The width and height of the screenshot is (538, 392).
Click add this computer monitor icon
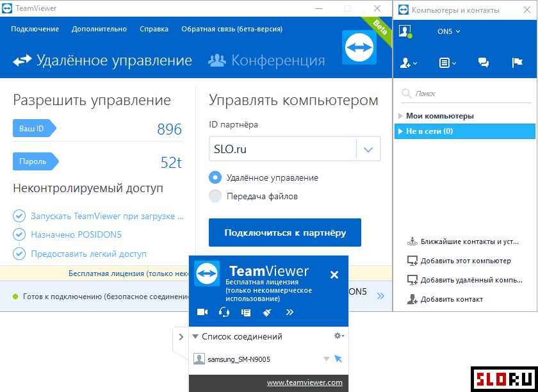tap(412, 261)
